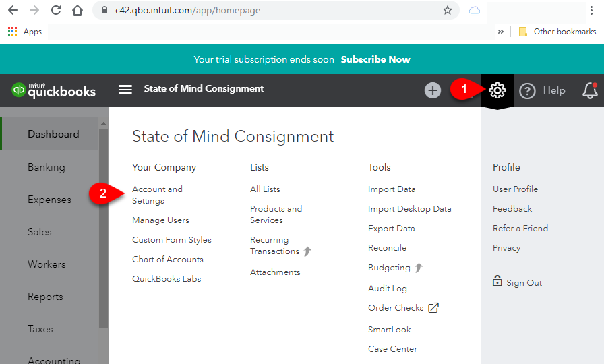The width and height of the screenshot is (604, 364).
Task: Go to Reports in the sidebar
Action: point(45,297)
